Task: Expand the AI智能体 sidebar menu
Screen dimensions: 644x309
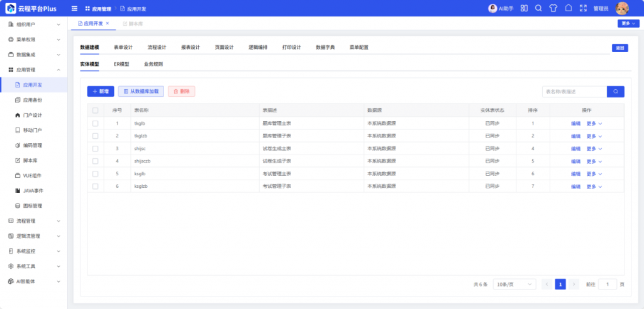Action: click(34, 281)
